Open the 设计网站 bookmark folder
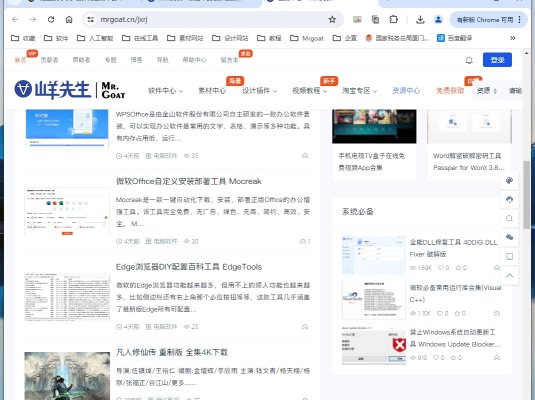Image resolution: width=535 pixels, height=400 pixels. click(x=230, y=38)
